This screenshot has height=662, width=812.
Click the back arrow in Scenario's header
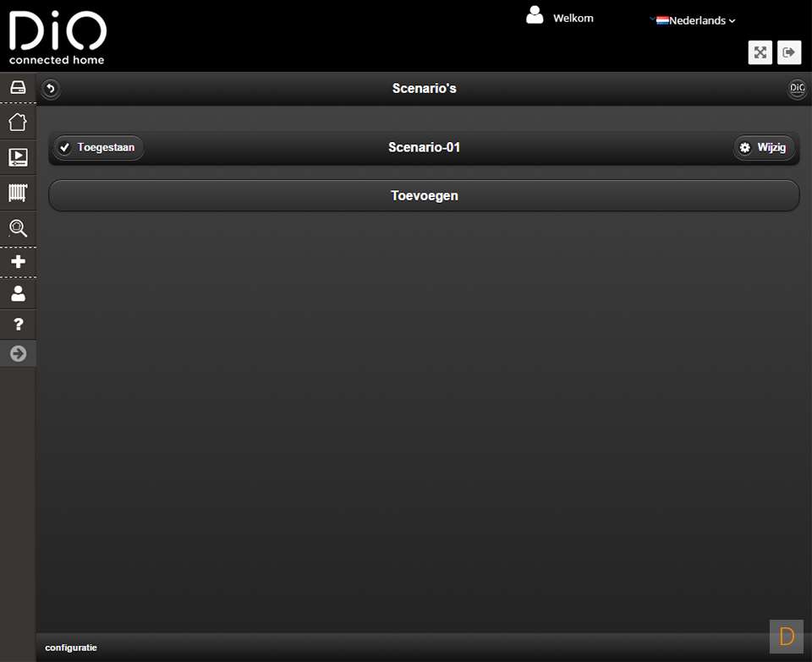51,89
